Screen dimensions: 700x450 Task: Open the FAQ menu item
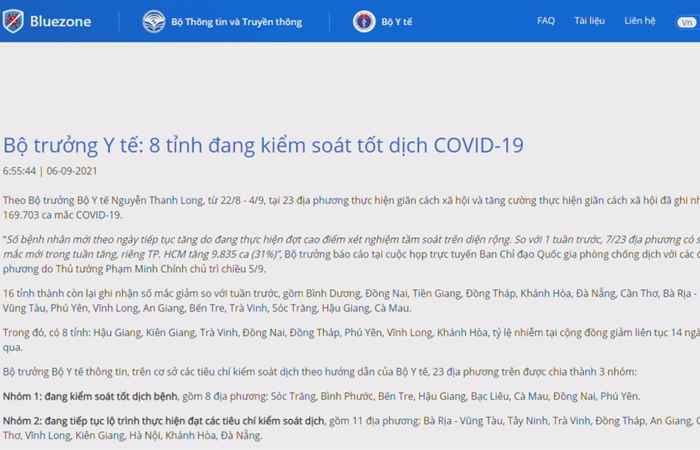tap(546, 21)
